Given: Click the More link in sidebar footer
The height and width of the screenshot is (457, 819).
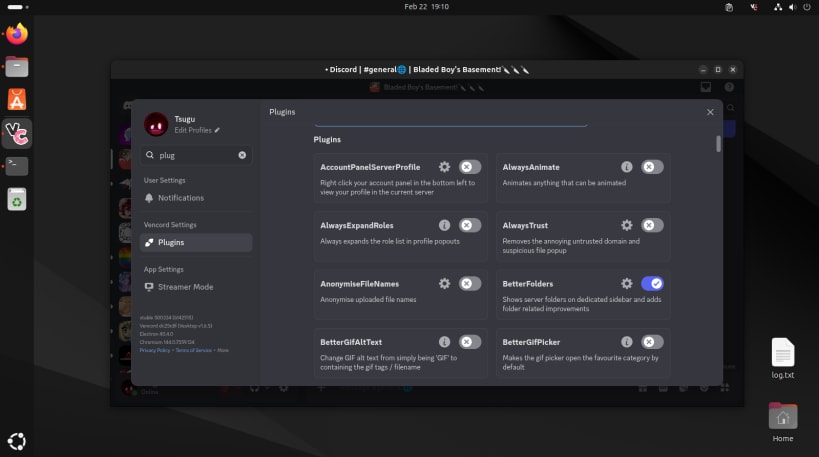Looking at the screenshot, I should [223, 350].
